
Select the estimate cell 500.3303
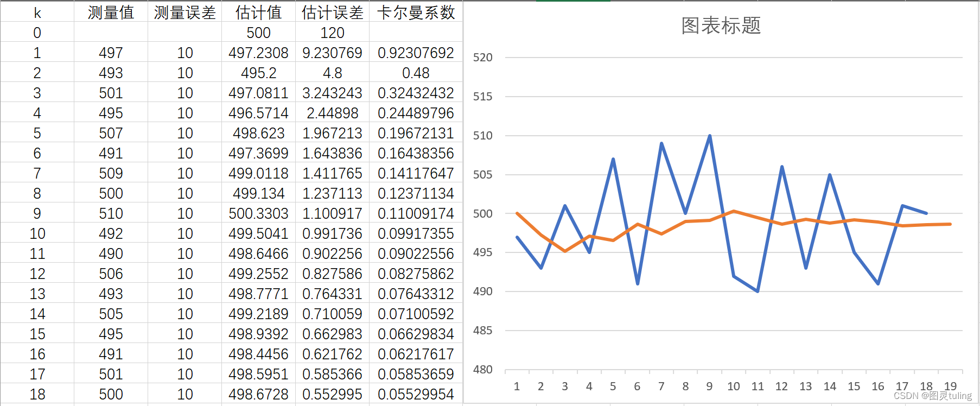point(258,213)
